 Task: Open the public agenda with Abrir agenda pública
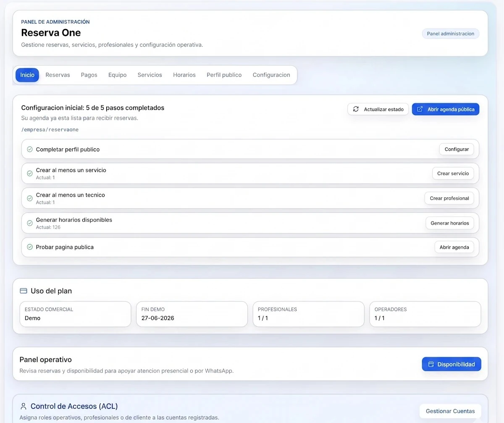coord(446,109)
